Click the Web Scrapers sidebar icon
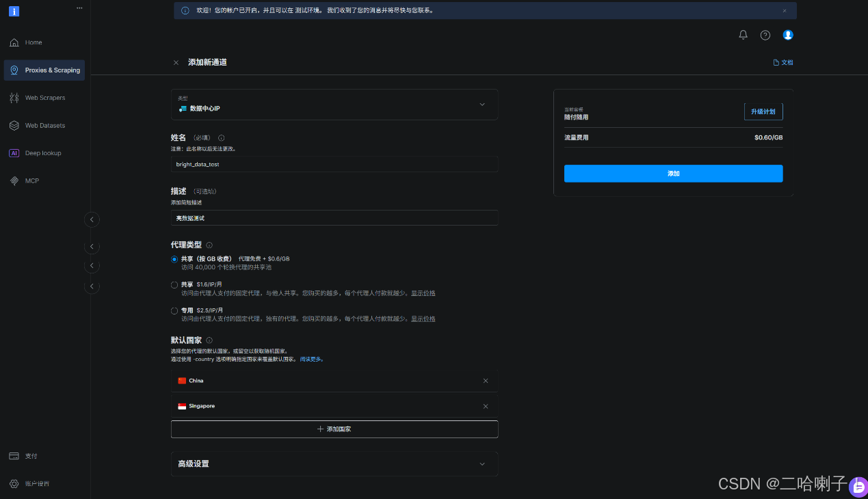868x499 pixels. coord(14,98)
